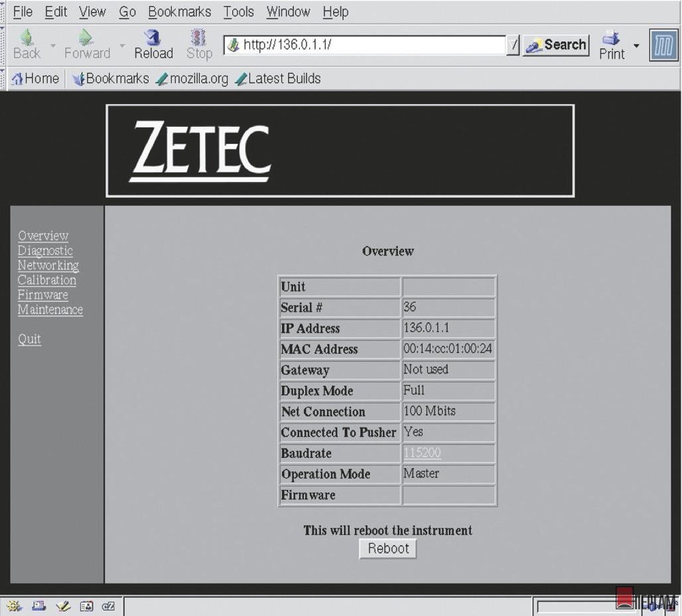Click the Gateway value "Not used"
The width and height of the screenshot is (682, 616).
click(x=426, y=369)
